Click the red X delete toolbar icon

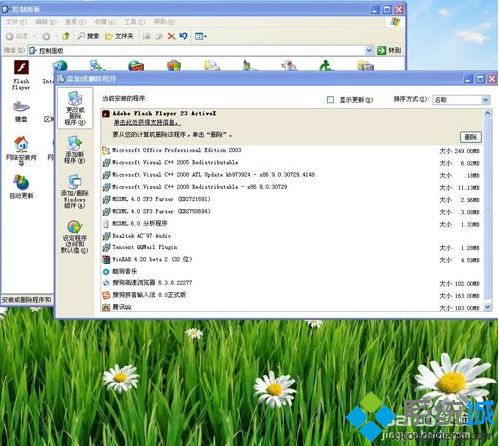[171, 36]
